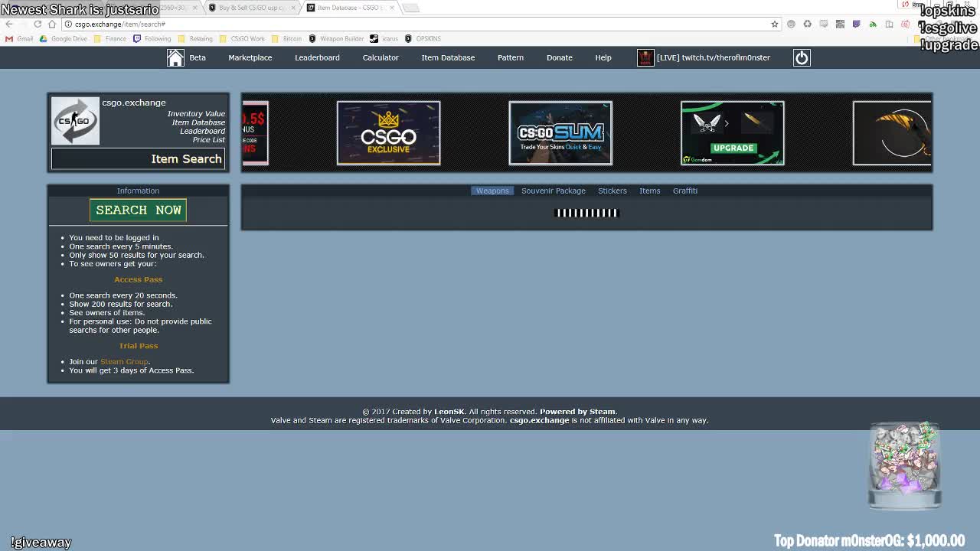This screenshot has width=980, height=551.
Task: Select the Graffiti tab
Action: (x=684, y=191)
